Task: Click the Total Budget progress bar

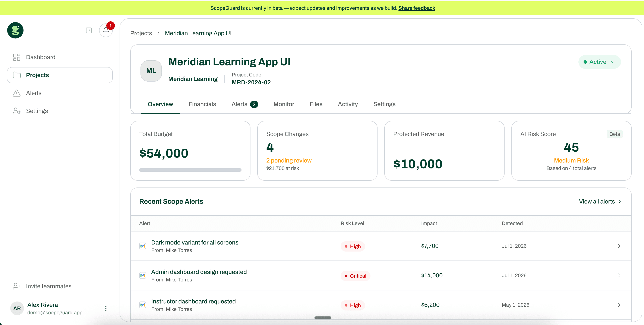Action: [x=190, y=170]
